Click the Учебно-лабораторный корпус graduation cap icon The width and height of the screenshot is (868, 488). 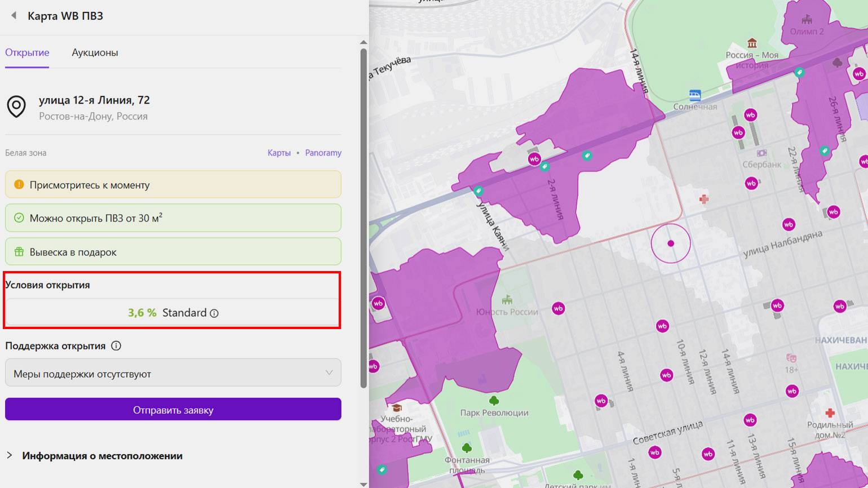point(397,407)
